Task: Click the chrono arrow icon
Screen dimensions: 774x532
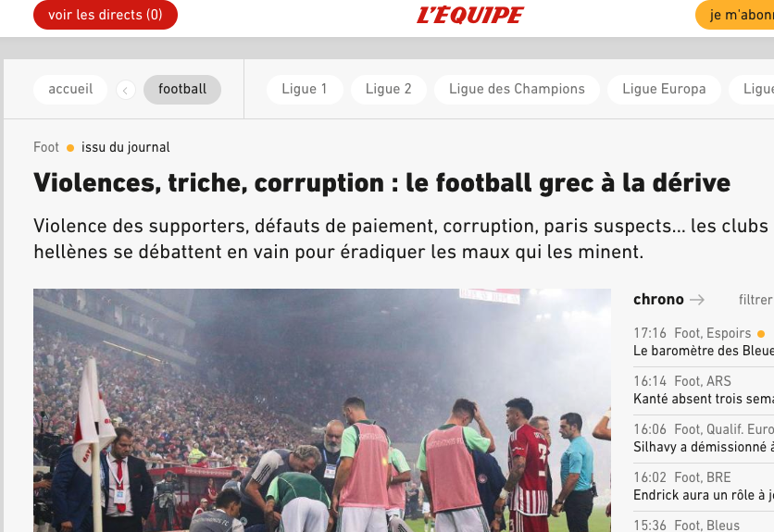Action: coord(697,300)
